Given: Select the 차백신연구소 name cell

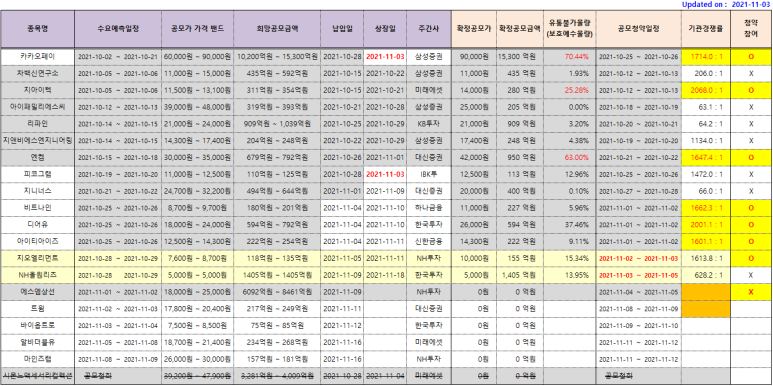Looking at the screenshot, I should pos(37,73).
